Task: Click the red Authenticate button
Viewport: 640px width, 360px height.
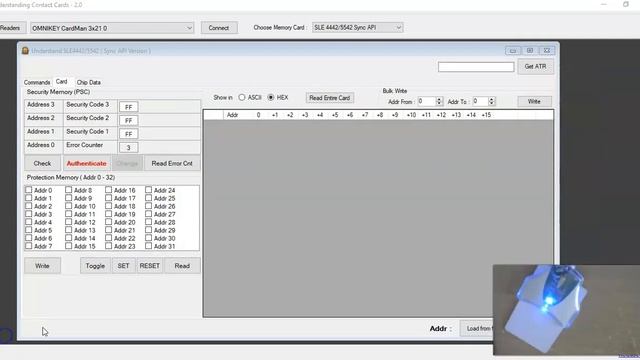Action: click(x=87, y=163)
